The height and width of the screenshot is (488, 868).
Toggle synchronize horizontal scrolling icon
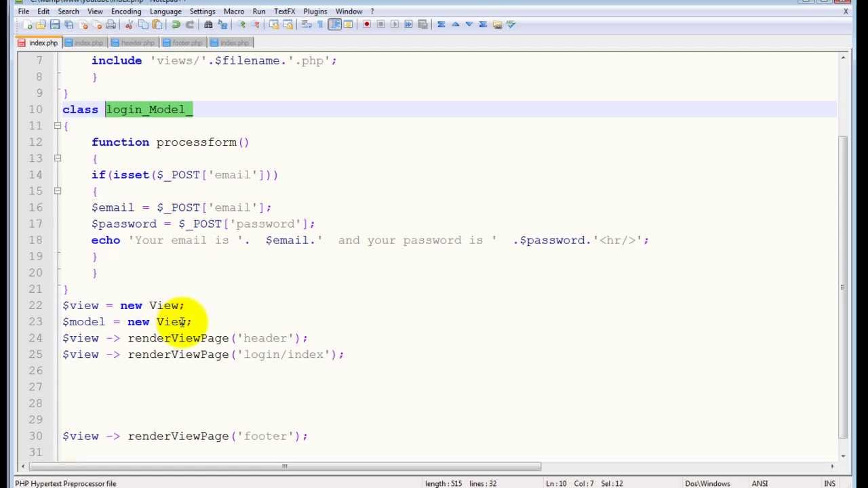point(288,24)
